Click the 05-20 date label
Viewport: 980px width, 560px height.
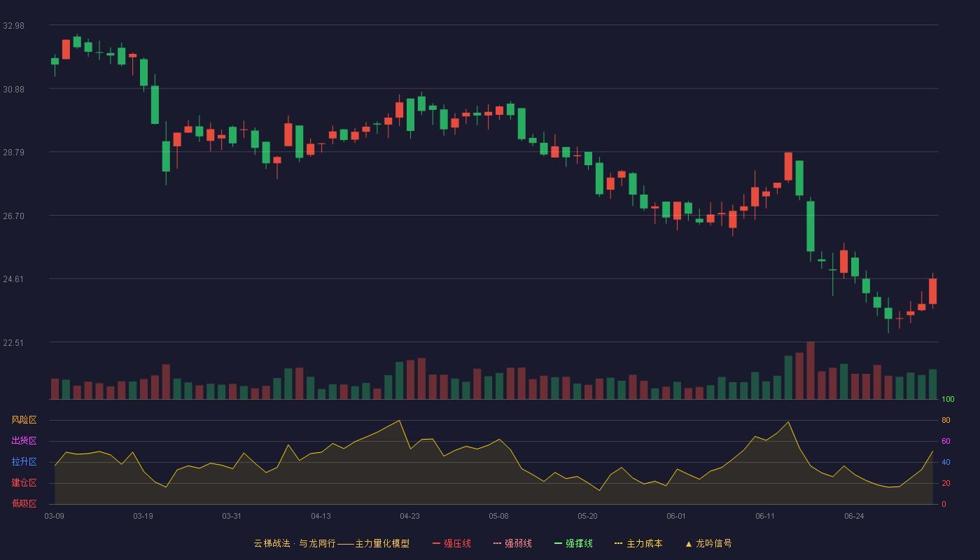(x=588, y=516)
